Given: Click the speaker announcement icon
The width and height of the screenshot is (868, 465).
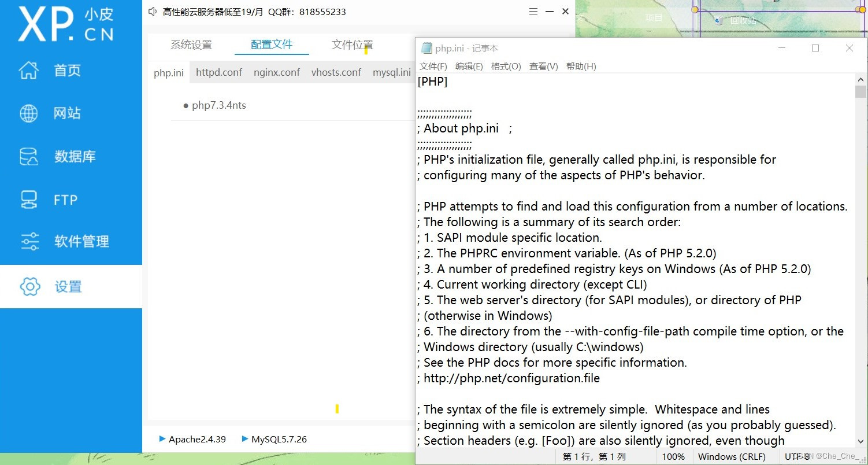Looking at the screenshot, I should click(x=153, y=12).
